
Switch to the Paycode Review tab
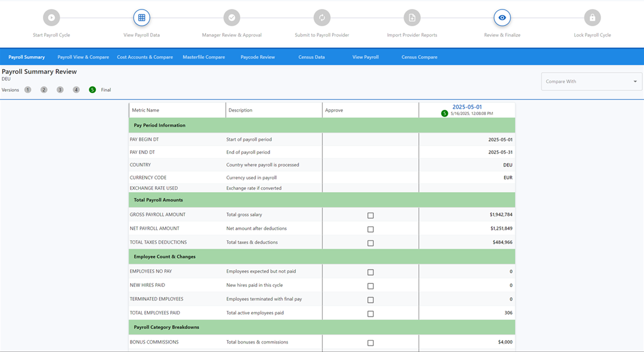(x=257, y=56)
